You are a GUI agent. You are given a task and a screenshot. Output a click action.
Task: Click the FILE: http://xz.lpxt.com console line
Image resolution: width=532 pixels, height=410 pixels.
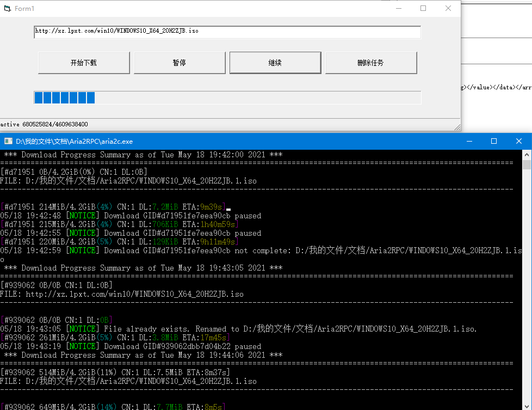pyautogui.click(x=122, y=294)
